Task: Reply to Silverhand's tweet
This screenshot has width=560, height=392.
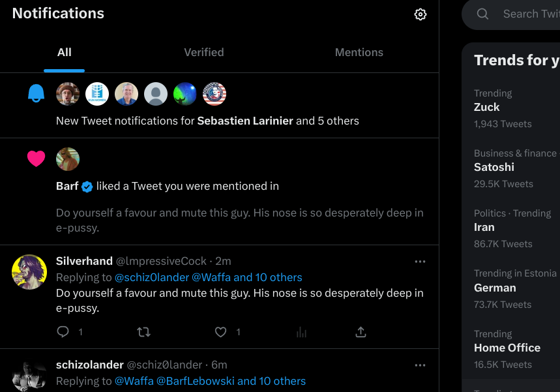Action: (63, 332)
